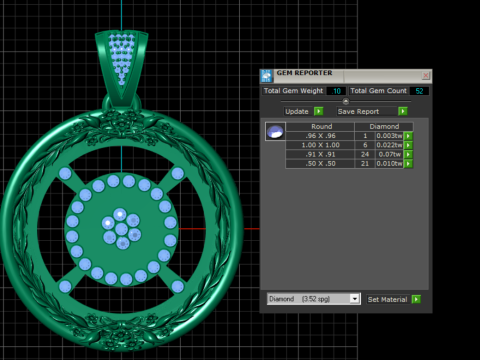Select the .91 X .91 size cell
Screen dimensions: 480x360
point(320,154)
